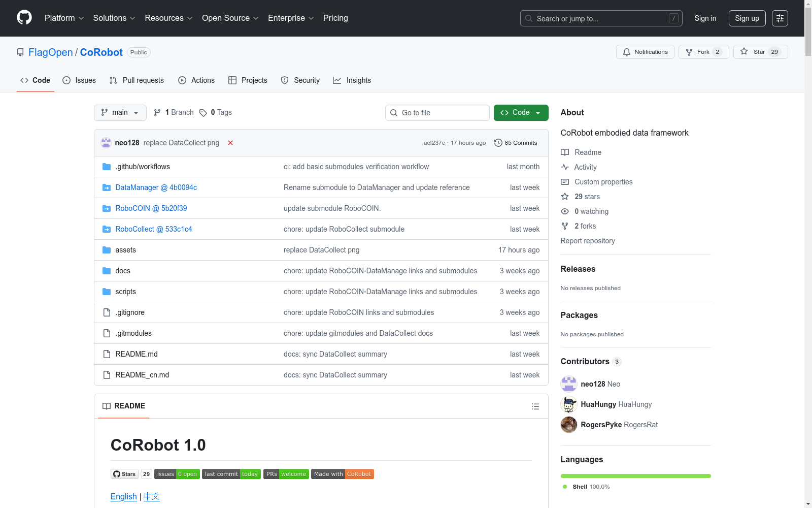Switch to the Insights tab

[352, 80]
